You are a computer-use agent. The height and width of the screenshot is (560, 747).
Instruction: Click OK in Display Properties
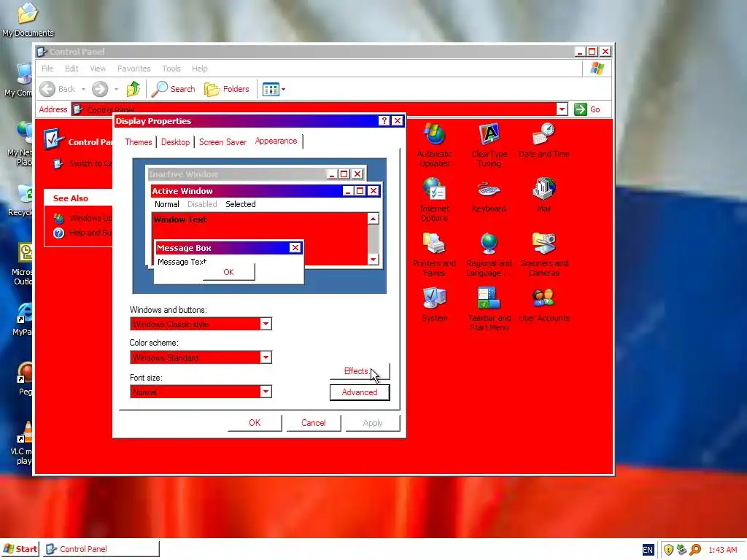255,423
